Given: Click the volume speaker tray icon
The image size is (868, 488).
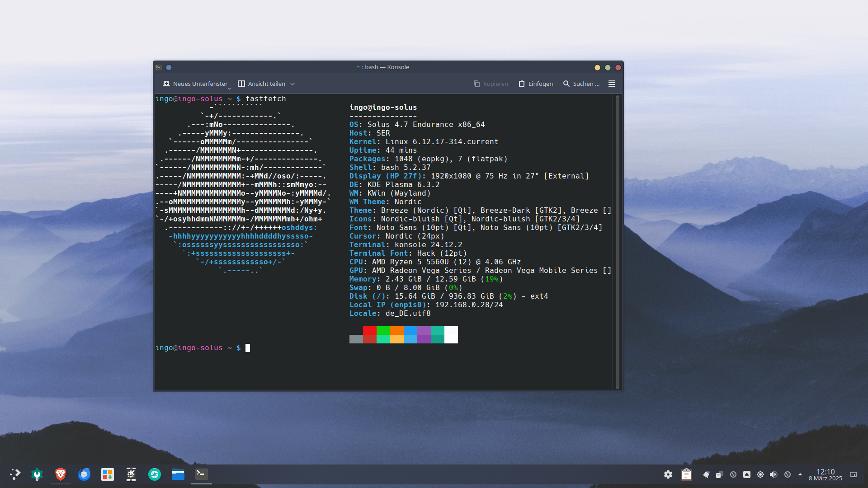Looking at the screenshot, I should pos(774,474).
